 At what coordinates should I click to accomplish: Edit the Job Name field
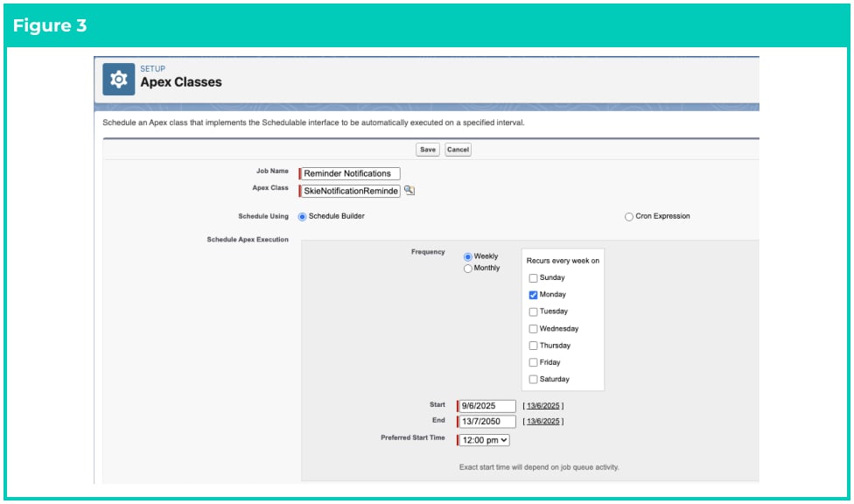pyautogui.click(x=350, y=173)
